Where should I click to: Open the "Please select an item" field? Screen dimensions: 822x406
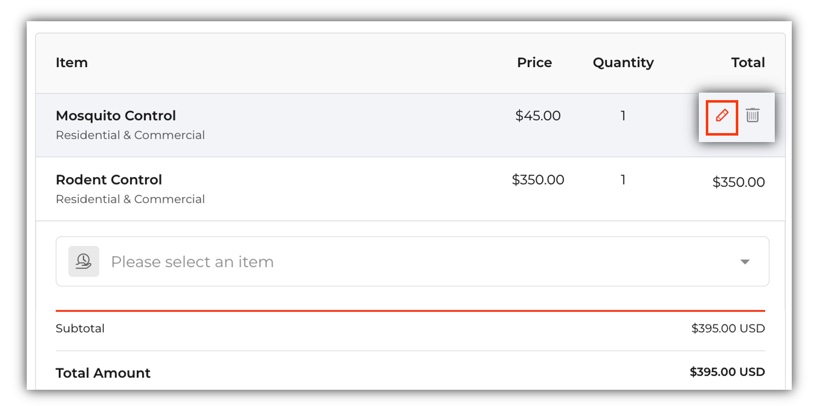(400, 262)
